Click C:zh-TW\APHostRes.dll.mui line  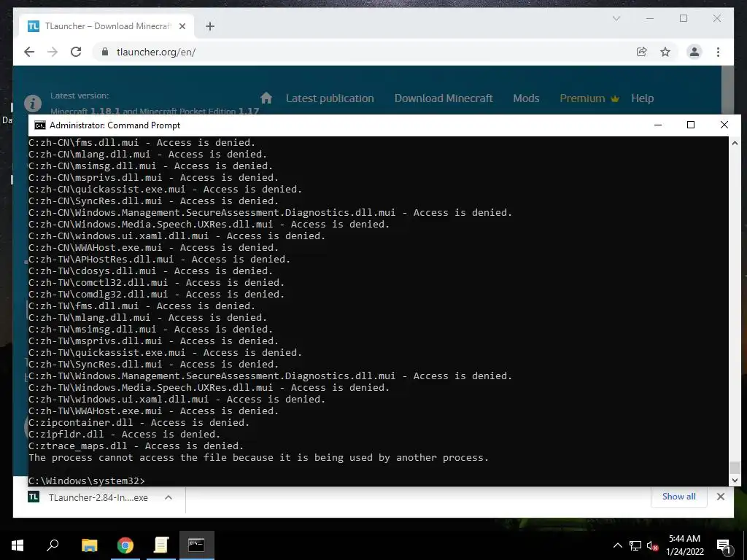click(159, 260)
